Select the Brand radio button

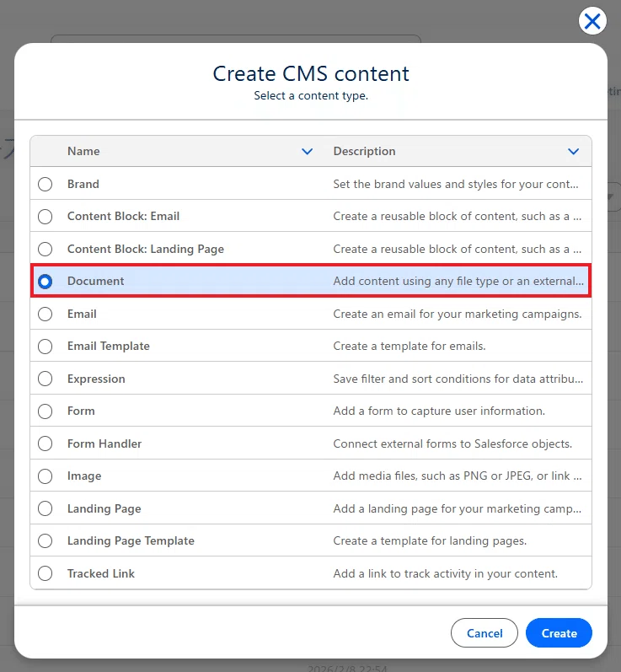[45, 185]
